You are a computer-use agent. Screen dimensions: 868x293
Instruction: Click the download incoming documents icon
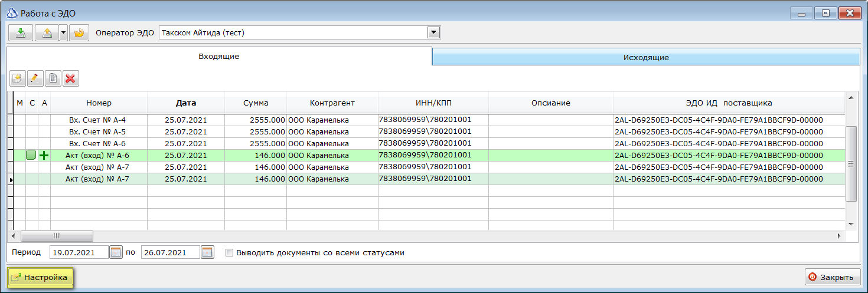click(21, 32)
